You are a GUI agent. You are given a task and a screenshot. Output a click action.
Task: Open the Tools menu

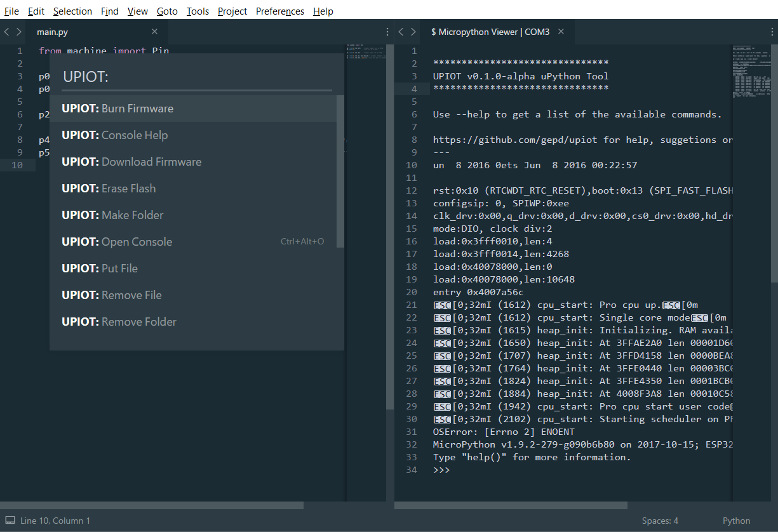pos(198,11)
